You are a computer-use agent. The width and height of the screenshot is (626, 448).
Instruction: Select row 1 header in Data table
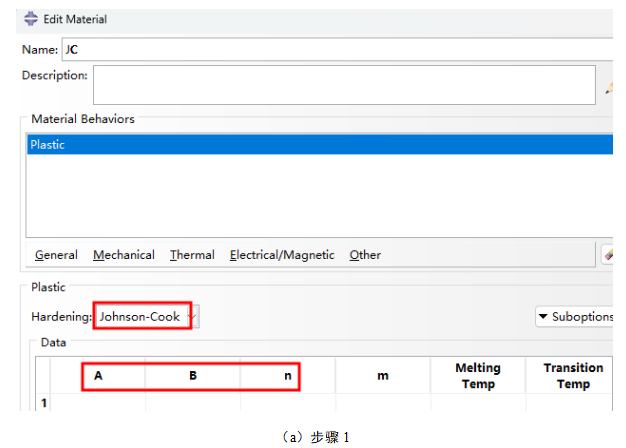click(x=43, y=403)
